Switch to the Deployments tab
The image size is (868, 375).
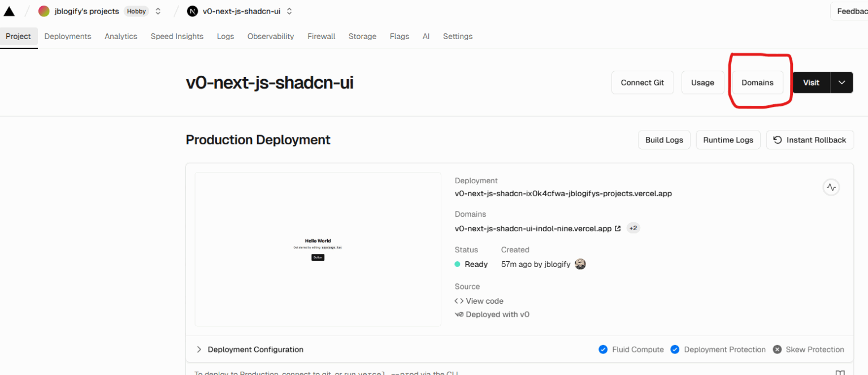click(x=68, y=36)
